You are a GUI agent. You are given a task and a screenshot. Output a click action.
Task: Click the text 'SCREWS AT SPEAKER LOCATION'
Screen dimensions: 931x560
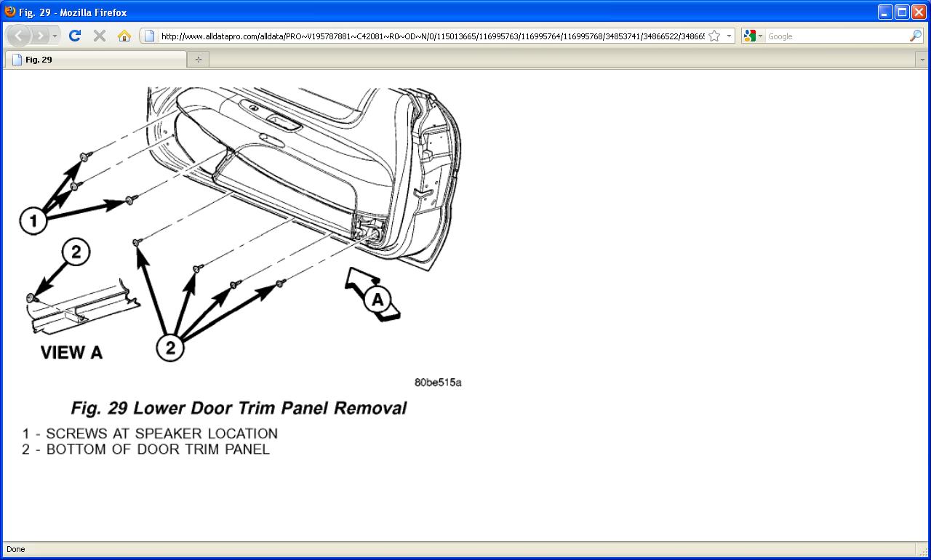pos(161,433)
